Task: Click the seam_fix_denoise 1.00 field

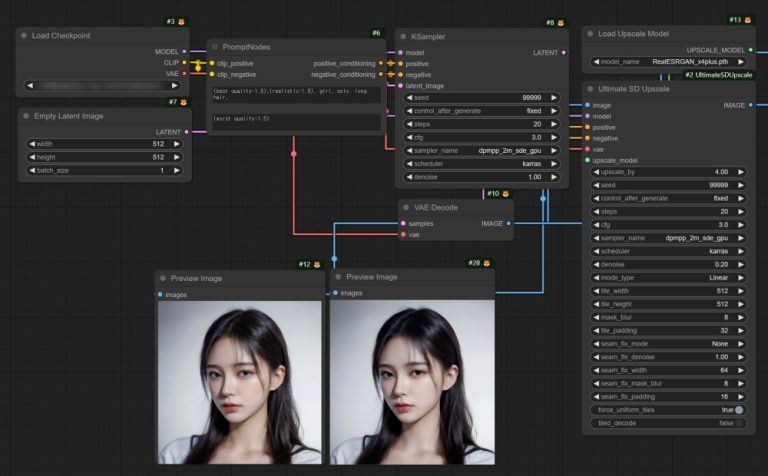Action: 669,357
